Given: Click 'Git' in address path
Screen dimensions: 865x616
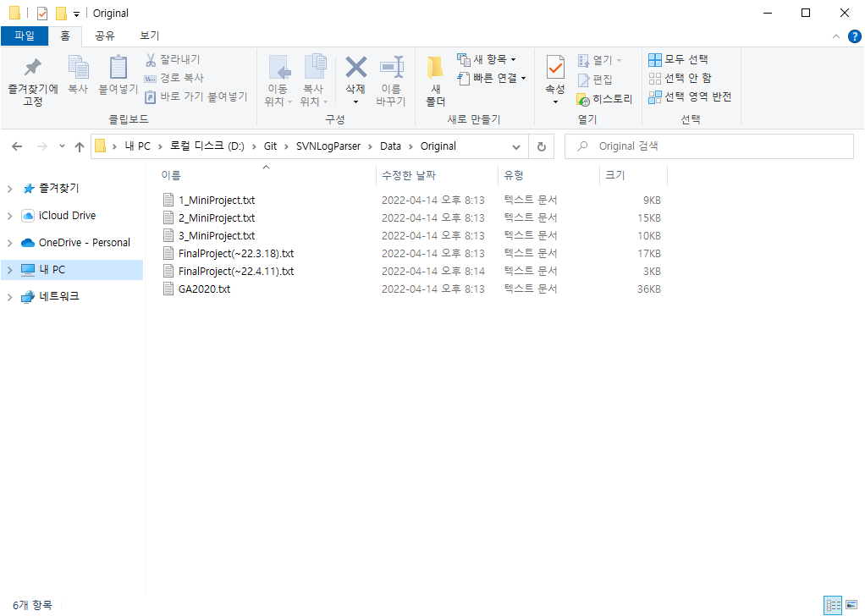Looking at the screenshot, I should tap(270, 146).
